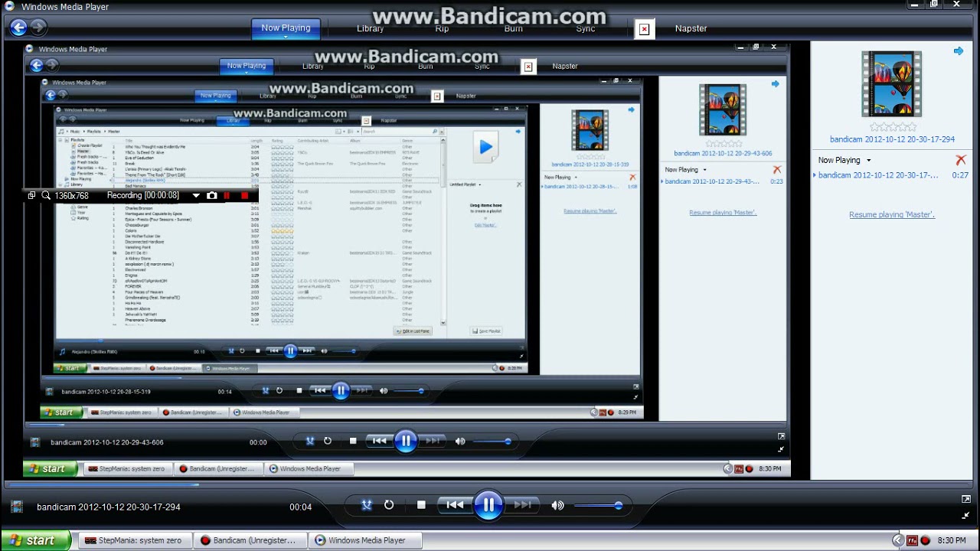This screenshot has width=980, height=551.
Task: Click the Forward arrow in the outer player
Action: [x=38, y=28]
